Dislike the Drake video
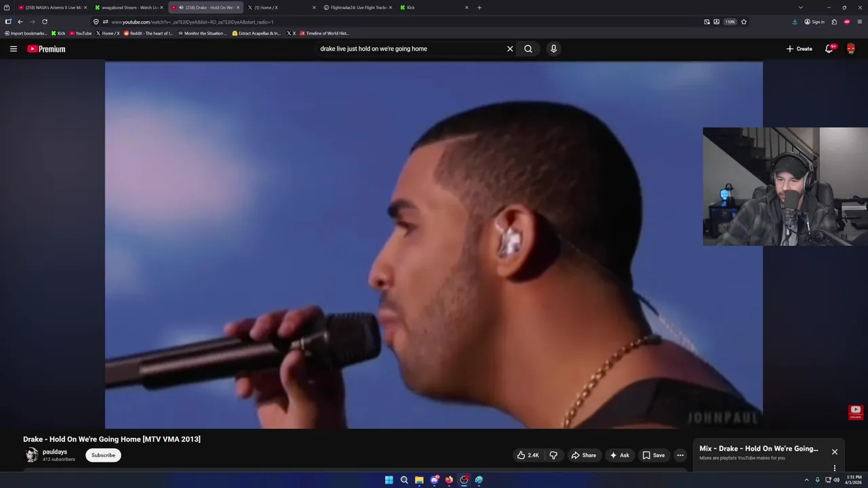The image size is (868, 488). coord(553,455)
